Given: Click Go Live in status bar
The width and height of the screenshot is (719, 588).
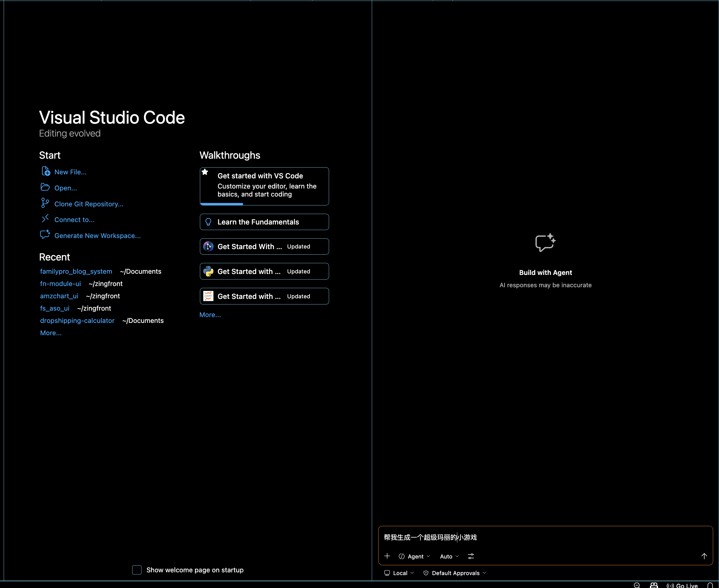Looking at the screenshot, I should click(682, 585).
